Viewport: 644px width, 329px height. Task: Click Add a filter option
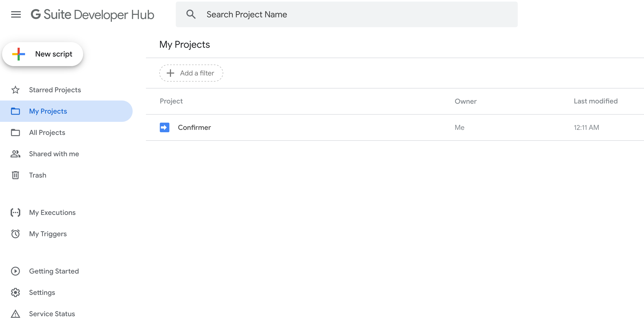[191, 73]
